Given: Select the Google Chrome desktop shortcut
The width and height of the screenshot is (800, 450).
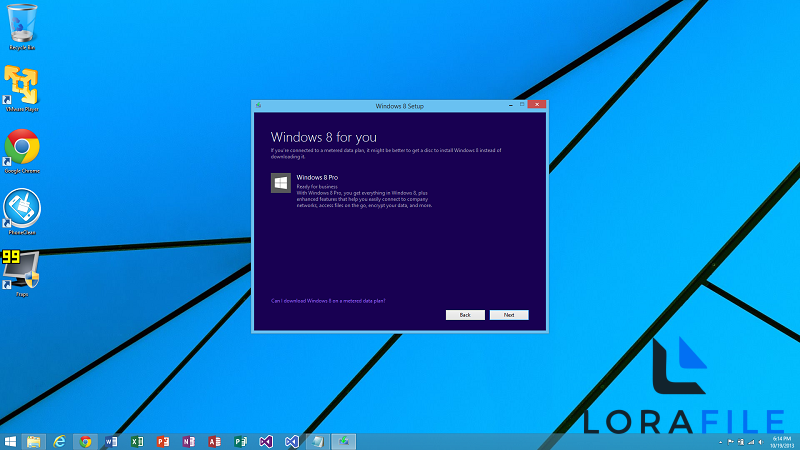Looking at the screenshot, I should pyautogui.click(x=21, y=151).
